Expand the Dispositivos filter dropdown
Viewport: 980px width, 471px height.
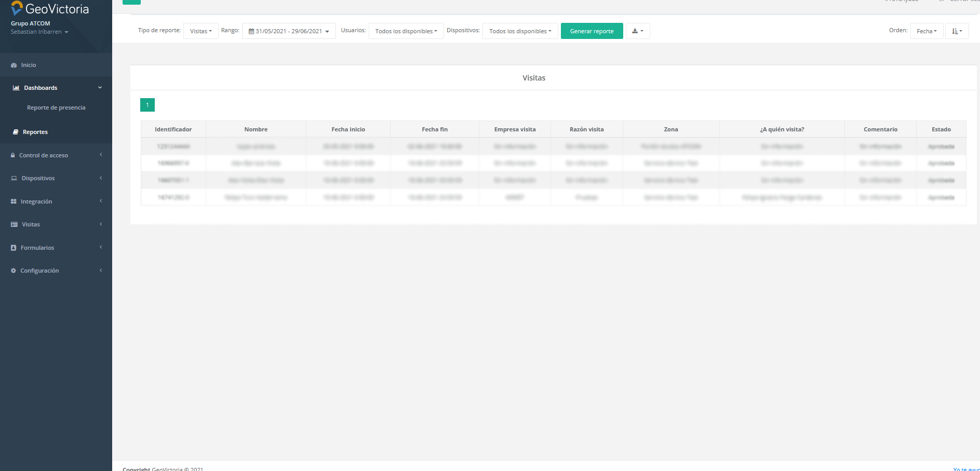[520, 31]
